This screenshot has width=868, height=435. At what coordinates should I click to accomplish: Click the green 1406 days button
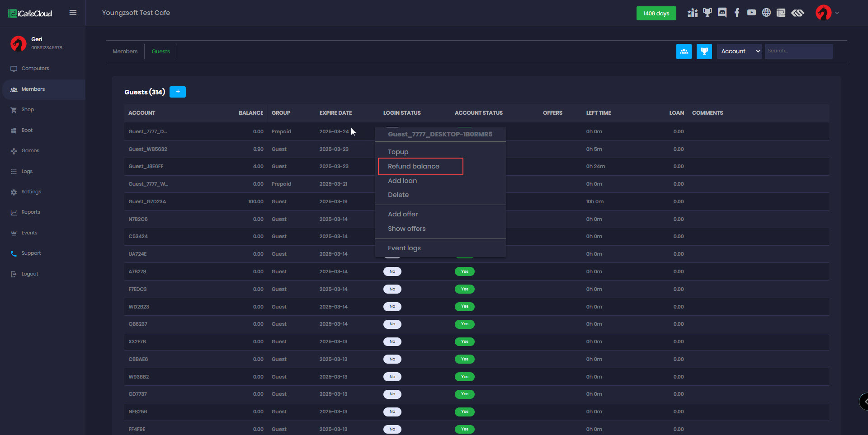pyautogui.click(x=656, y=14)
